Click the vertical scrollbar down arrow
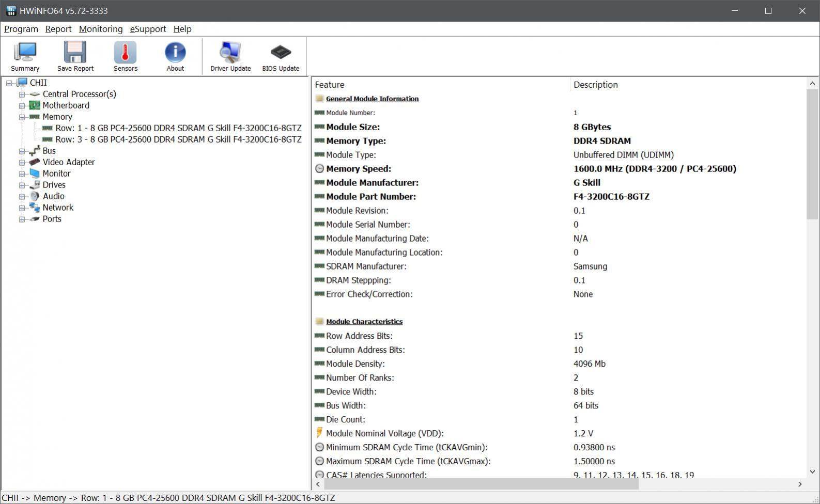820x504 pixels. 812,471
